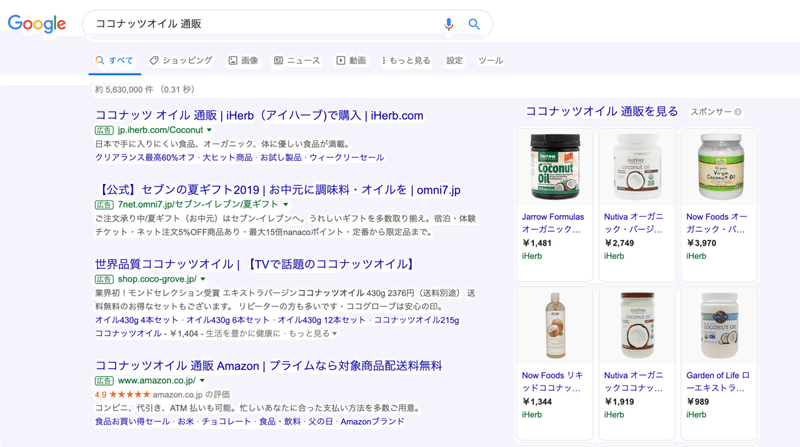Open 父の日 sitelink
Viewport: 800px width, 447px height.
click(x=320, y=421)
